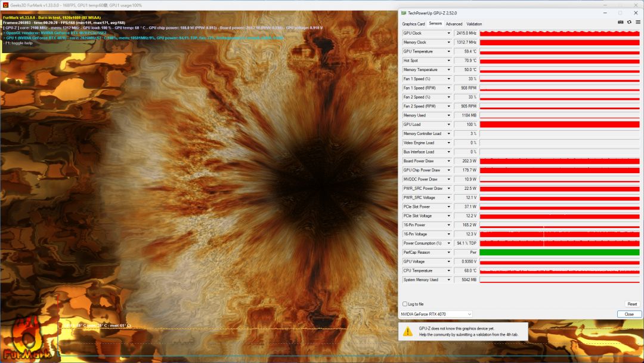Open the PerfCap Reason sensor dropdown
This screenshot has width=644, height=363.
(x=448, y=253)
